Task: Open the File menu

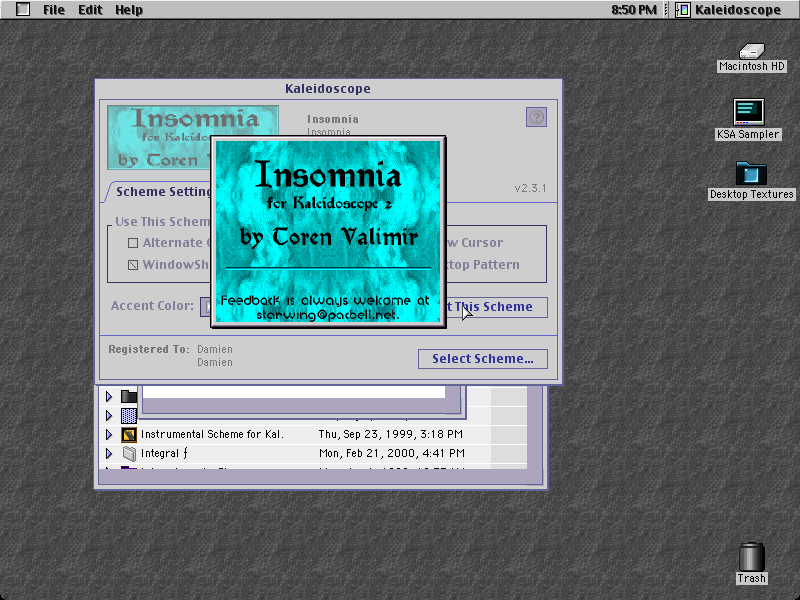Action: pyautogui.click(x=54, y=10)
